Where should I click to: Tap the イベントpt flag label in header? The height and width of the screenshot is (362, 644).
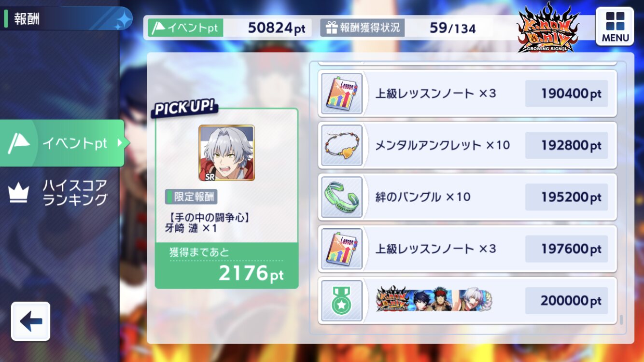[x=185, y=28]
